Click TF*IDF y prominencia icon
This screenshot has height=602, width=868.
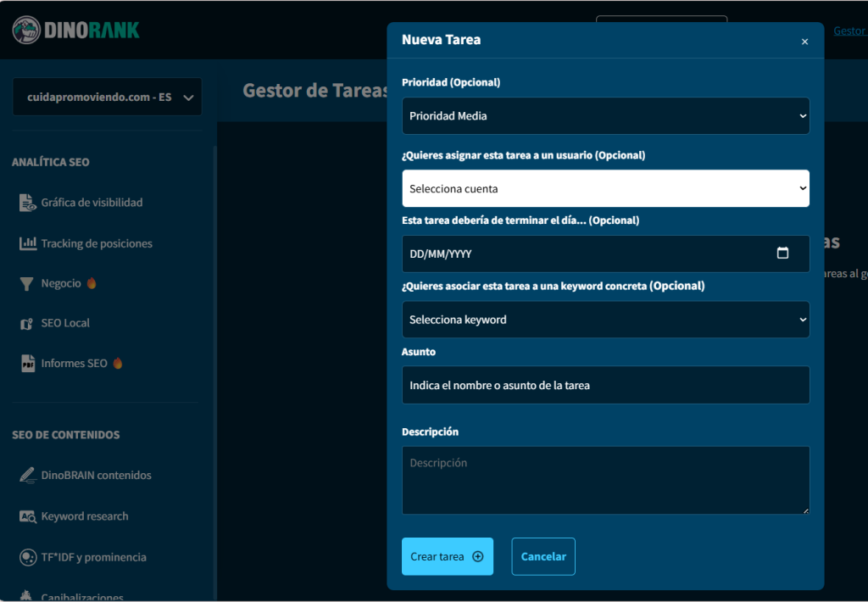click(27, 557)
